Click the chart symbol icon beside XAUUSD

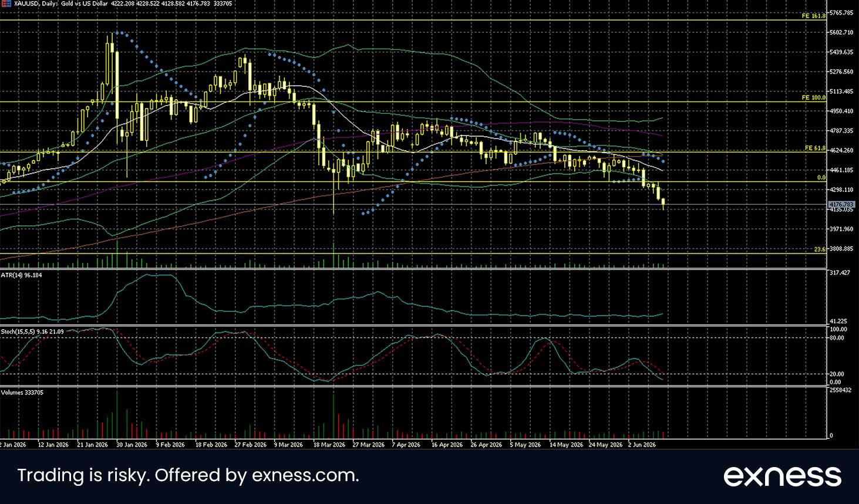pos(6,4)
